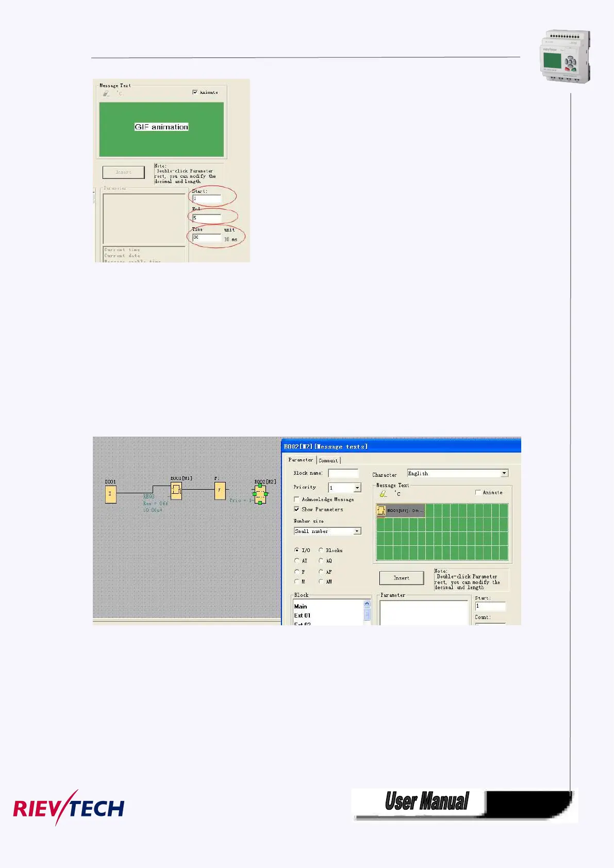The height and width of the screenshot is (868, 614).
Task: Select the M radio button
Action: [x=296, y=581]
